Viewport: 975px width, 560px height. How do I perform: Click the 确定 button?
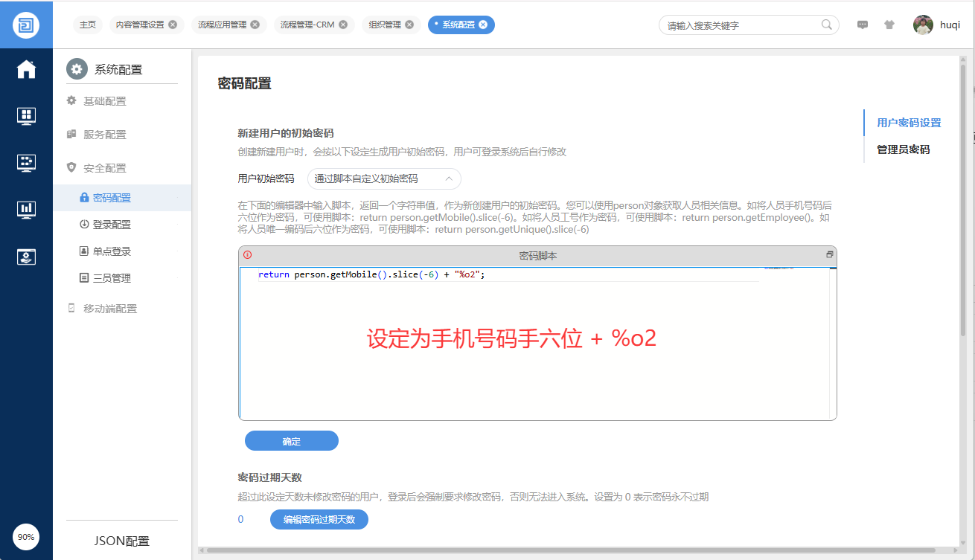click(x=291, y=441)
